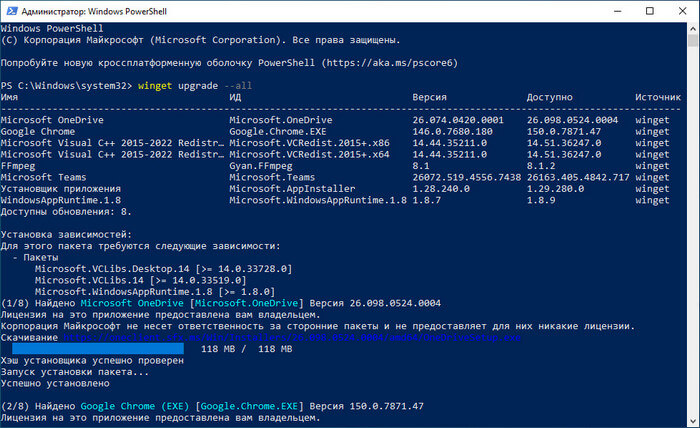
Task: Click the ID 'Microsoft.VCRedist.2015+.x64'
Action: click(309, 154)
